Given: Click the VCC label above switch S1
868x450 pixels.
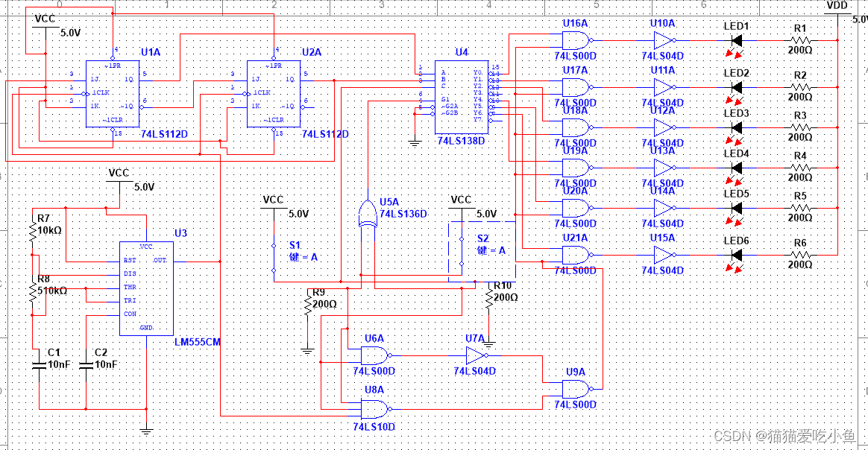Looking at the screenshot, I should click(x=274, y=200).
